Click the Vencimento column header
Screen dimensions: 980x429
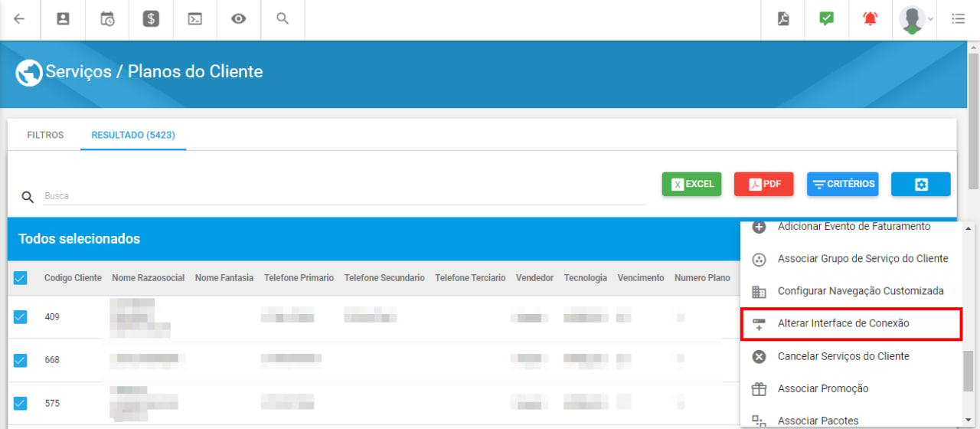(x=641, y=278)
